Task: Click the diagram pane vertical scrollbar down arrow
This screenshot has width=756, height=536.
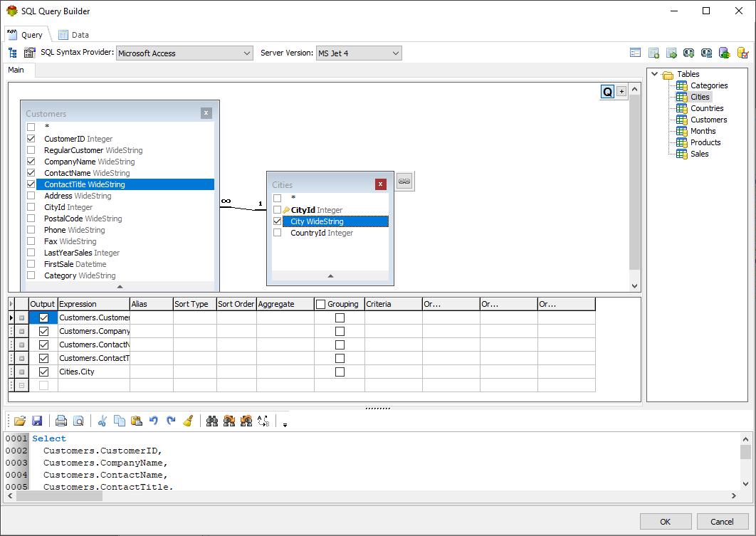Action: (634, 286)
